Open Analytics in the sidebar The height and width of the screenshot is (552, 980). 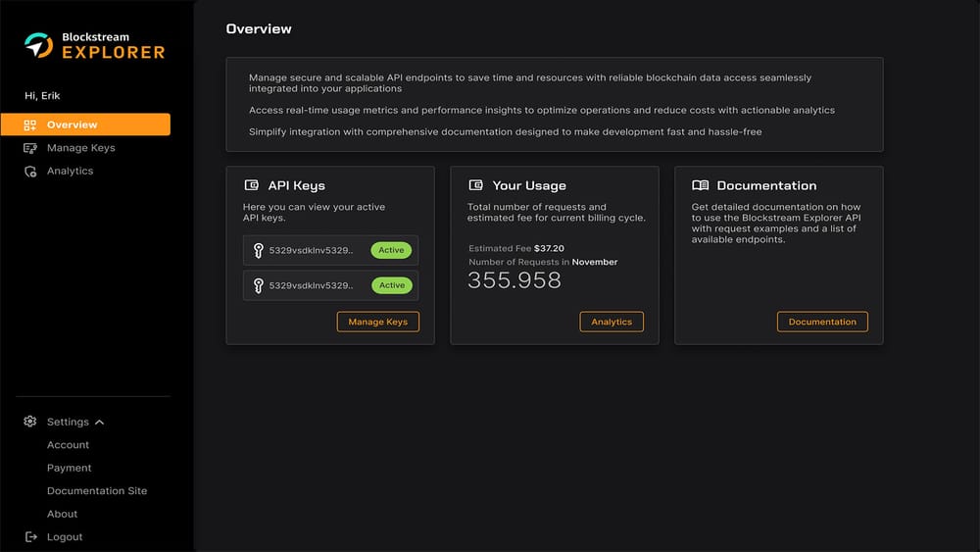pos(70,172)
